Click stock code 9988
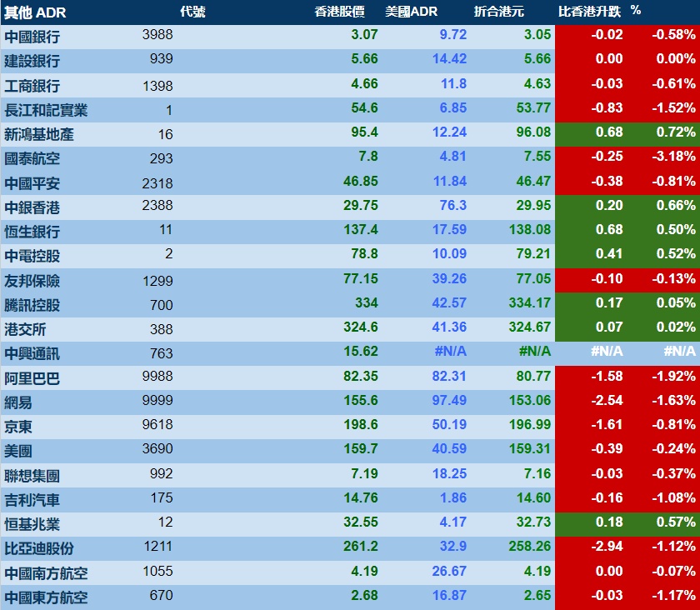 coord(157,376)
